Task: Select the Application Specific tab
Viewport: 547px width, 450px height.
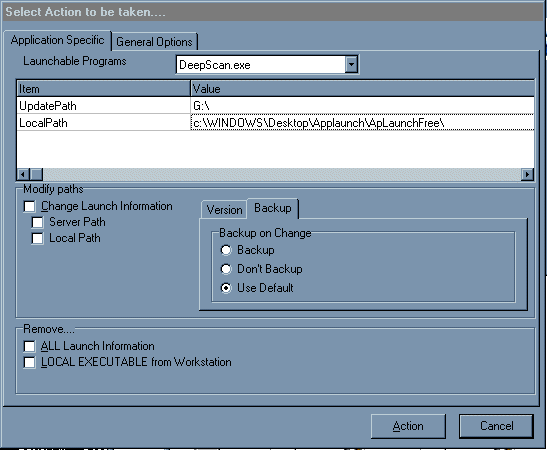Action: point(58,40)
